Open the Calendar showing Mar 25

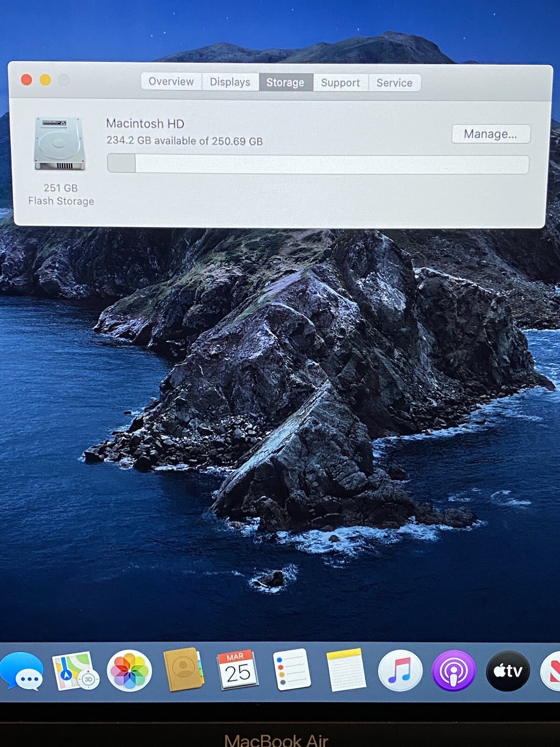(x=237, y=669)
